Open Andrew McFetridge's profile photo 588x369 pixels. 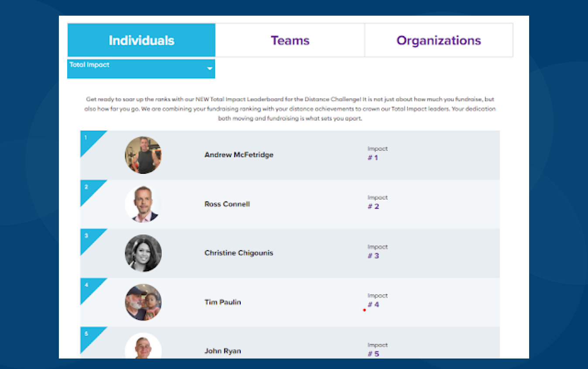[x=143, y=155]
